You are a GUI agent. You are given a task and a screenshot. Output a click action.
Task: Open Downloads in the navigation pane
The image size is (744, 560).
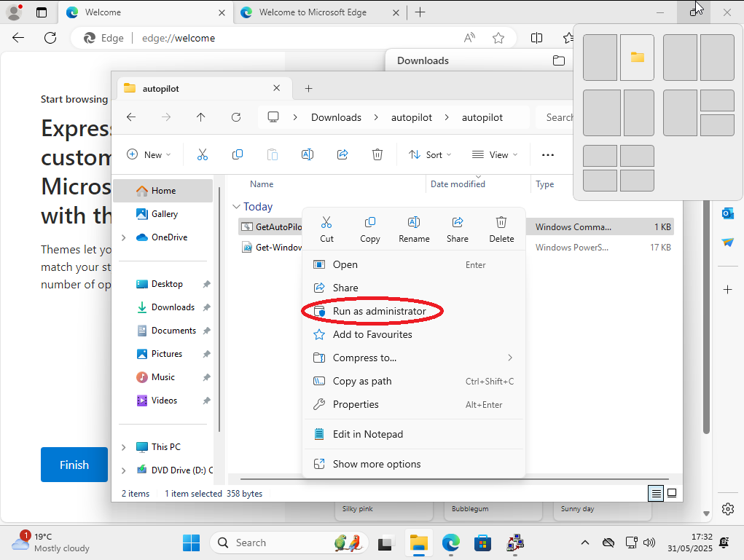(x=173, y=307)
